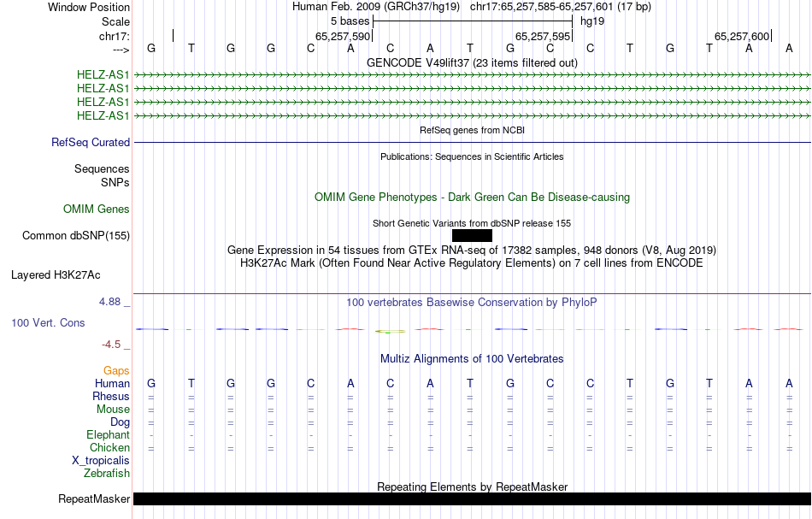This screenshot has width=812, height=519.
Task: Click the RefSeq Curated blue intron line
Action: [x=472, y=142]
